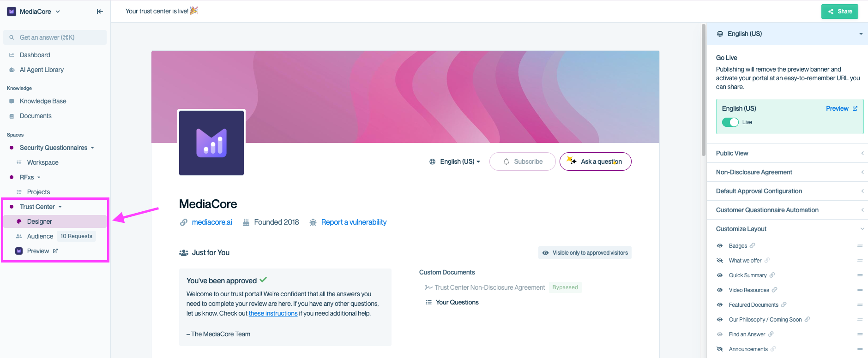This screenshot has width=868, height=358.
Task: Open the English (US) dropdown on the portal page
Action: coord(455,161)
